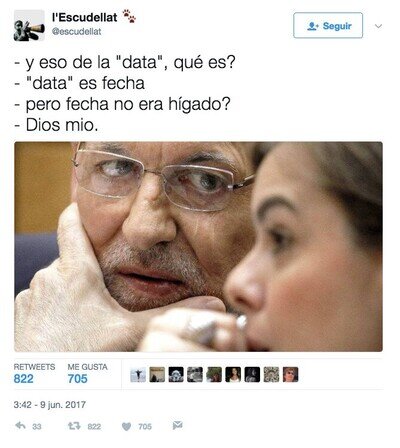
Task: Follow the account with Seguir button
Action: (328, 25)
